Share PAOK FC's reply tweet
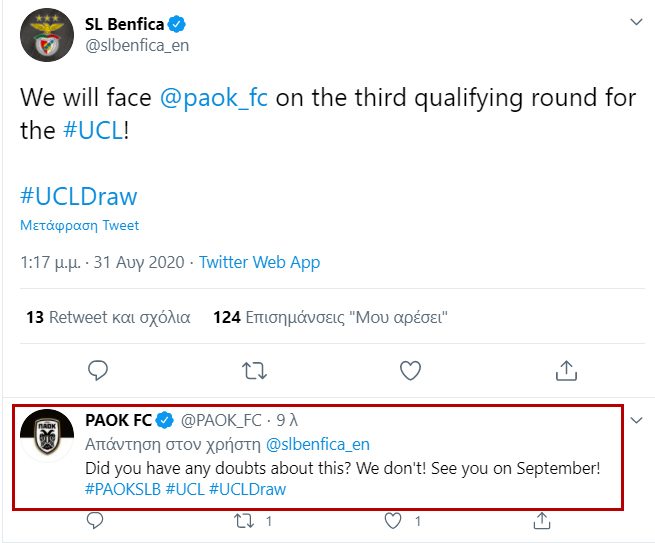 tap(541, 520)
